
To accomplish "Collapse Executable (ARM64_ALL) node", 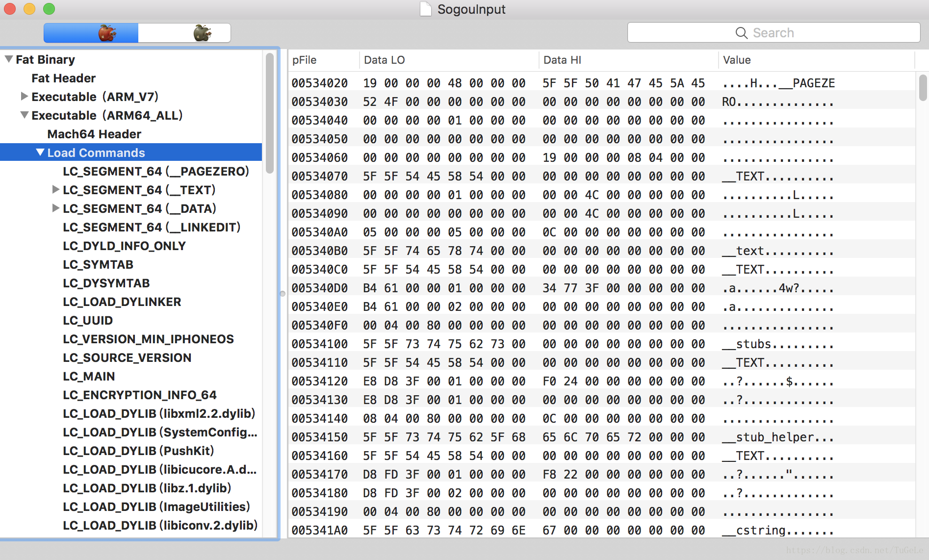I will coord(24,115).
